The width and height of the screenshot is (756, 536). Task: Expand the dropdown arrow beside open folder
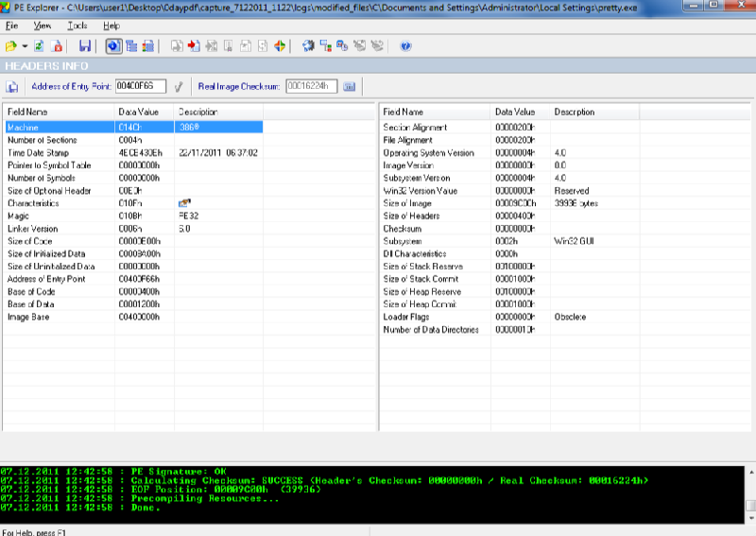[25, 45]
